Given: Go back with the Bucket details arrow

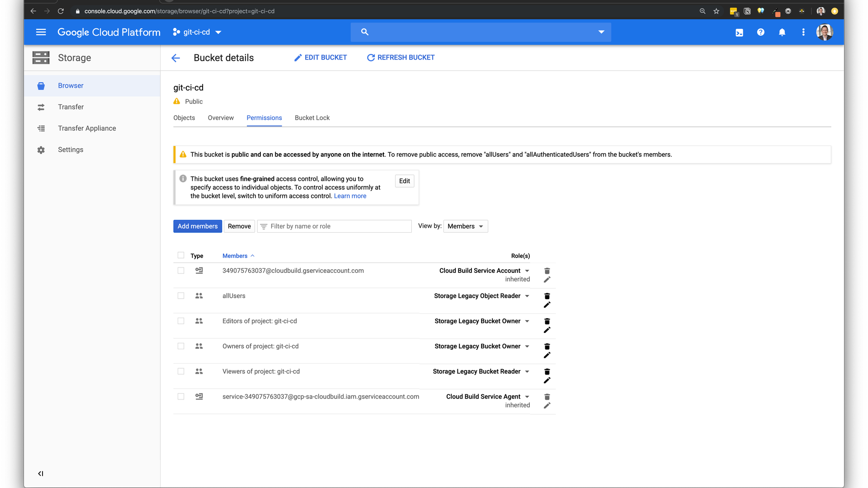Looking at the screenshot, I should (176, 58).
